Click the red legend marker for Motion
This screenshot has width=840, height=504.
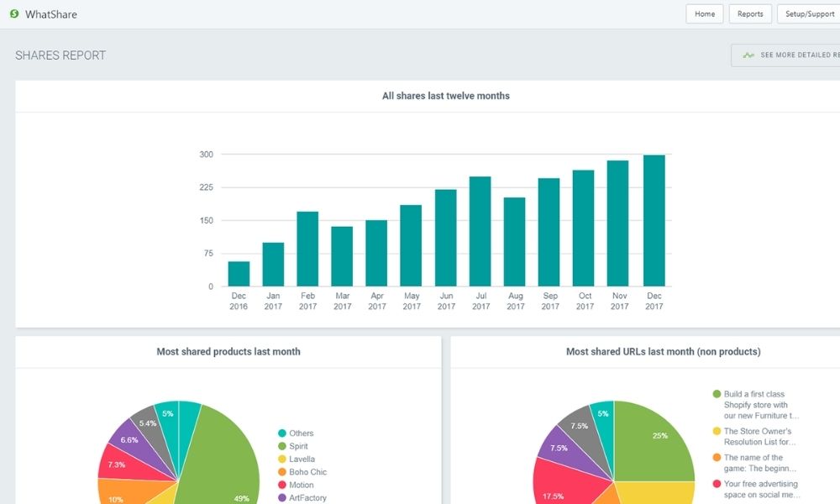coord(282,485)
